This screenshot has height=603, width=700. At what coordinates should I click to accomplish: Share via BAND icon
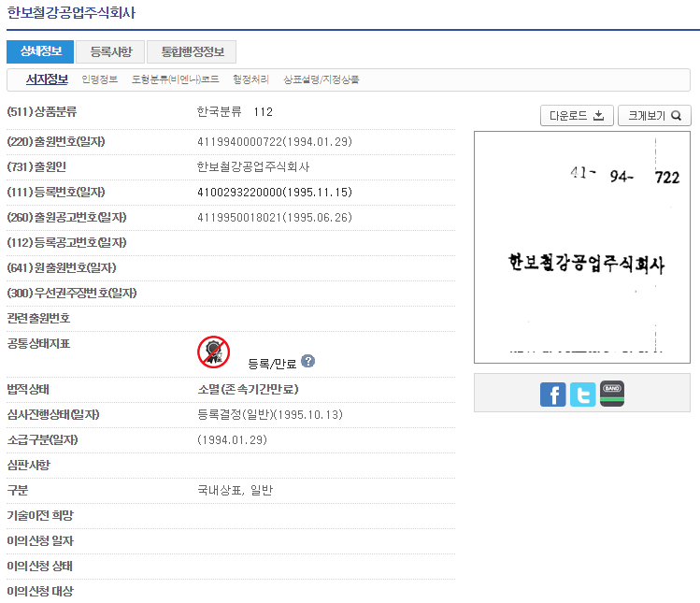coord(612,394)
